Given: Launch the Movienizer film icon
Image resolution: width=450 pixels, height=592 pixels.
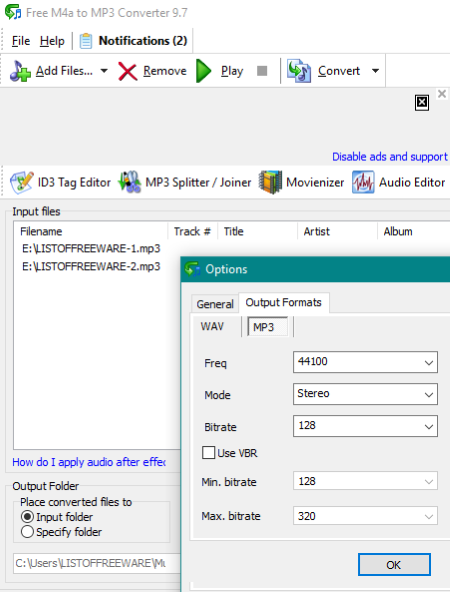Looking at the screenshot, I should pos(270,182).
